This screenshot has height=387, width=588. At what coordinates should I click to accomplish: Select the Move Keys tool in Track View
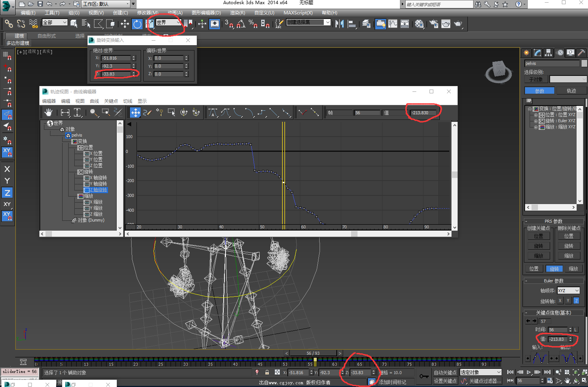pyautogui.click(x=135, y=112)
